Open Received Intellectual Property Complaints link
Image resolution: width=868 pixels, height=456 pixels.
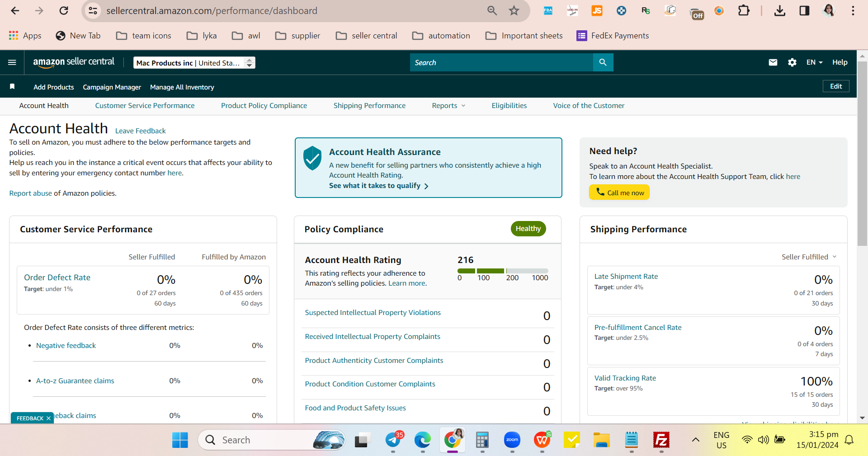click(x=373, y=337)
